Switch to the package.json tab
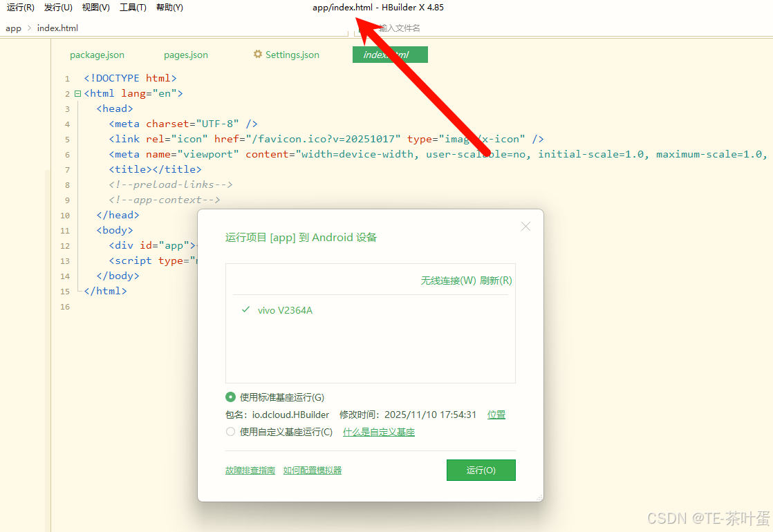 click(97, 55)
